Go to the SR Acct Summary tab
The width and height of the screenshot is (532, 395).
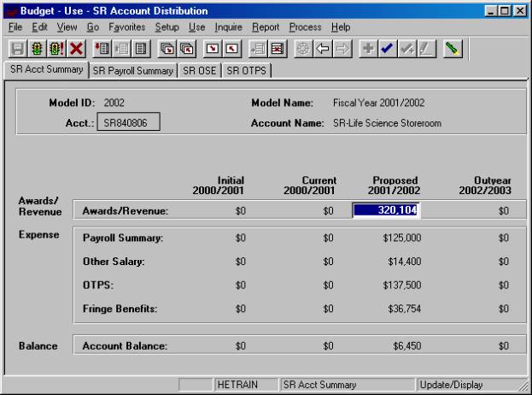pyautogui.click(x=45, y=70)
